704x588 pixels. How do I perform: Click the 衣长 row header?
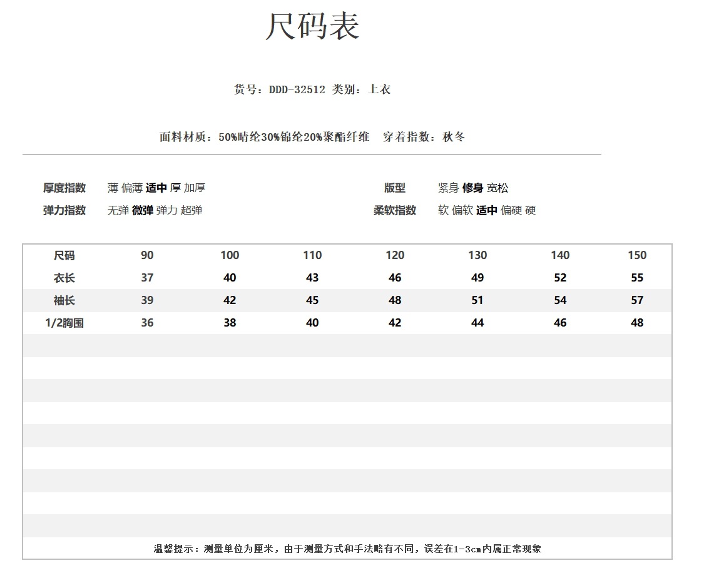click(64, 278)
